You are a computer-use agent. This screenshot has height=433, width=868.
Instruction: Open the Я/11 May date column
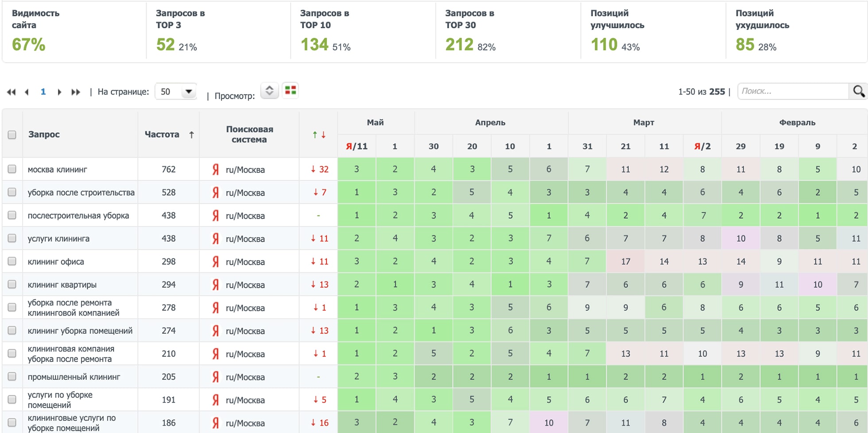coord(356,146)
